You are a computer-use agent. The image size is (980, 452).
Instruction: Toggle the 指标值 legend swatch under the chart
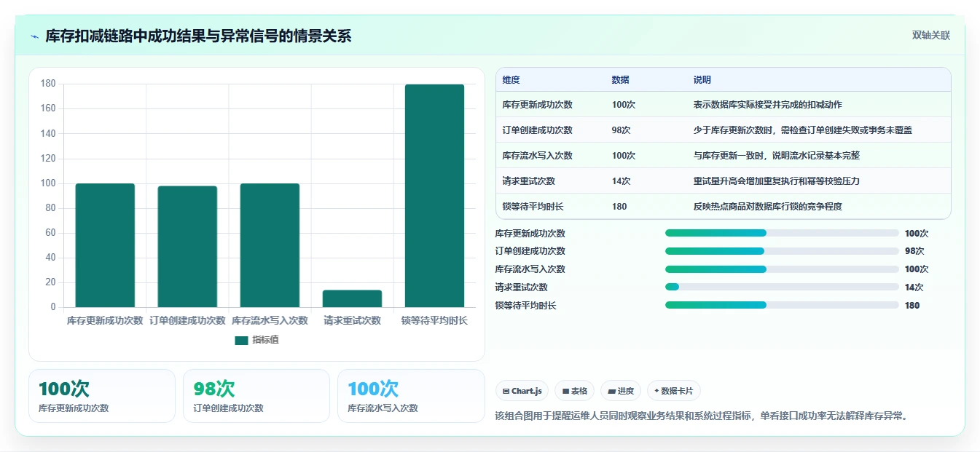(241, 340)
